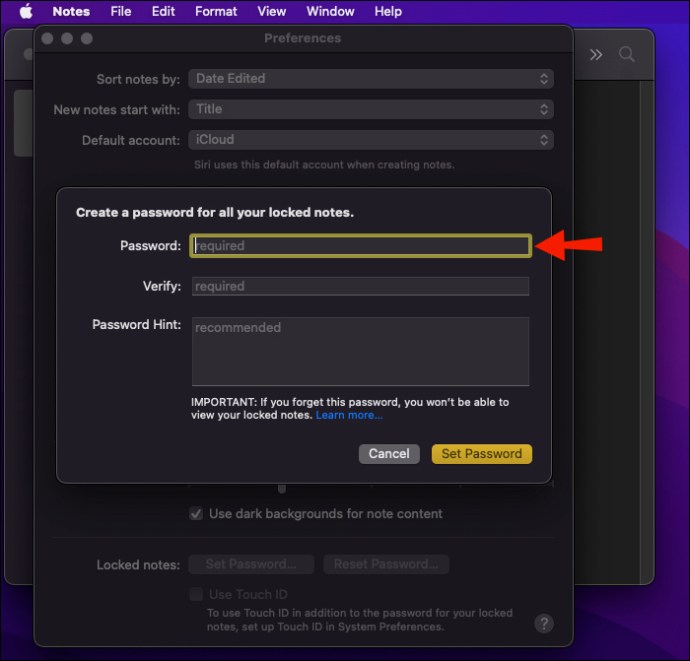Image resolution: width=690 pixels, height=661 pixels.
Task: Open the Sort notes by dropdown
Action: coord(371,79)
